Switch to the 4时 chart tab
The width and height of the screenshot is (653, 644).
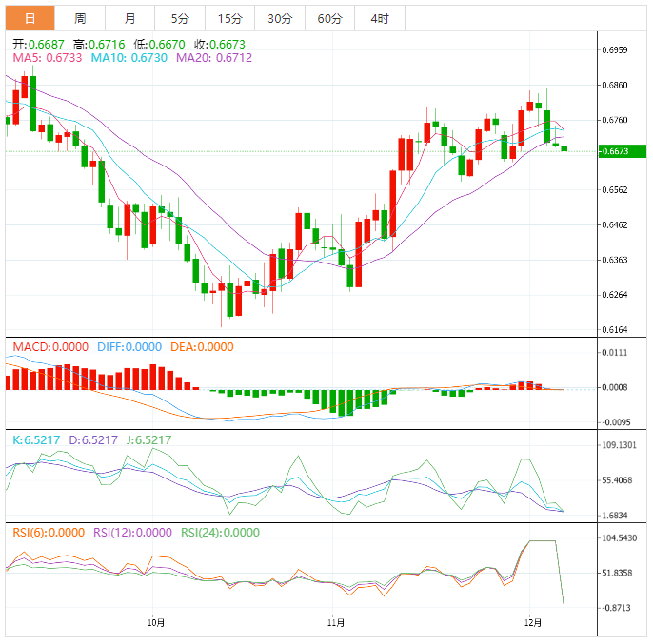point(379,18)
